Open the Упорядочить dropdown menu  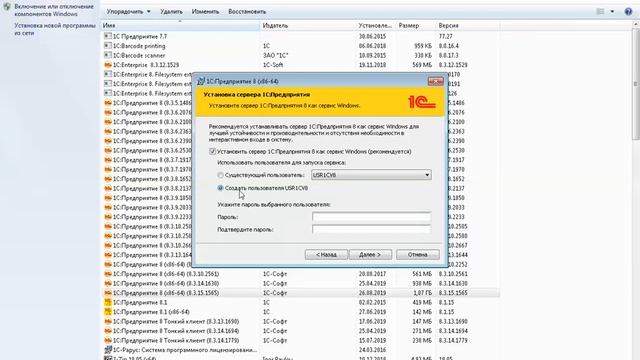coord(129,11)
